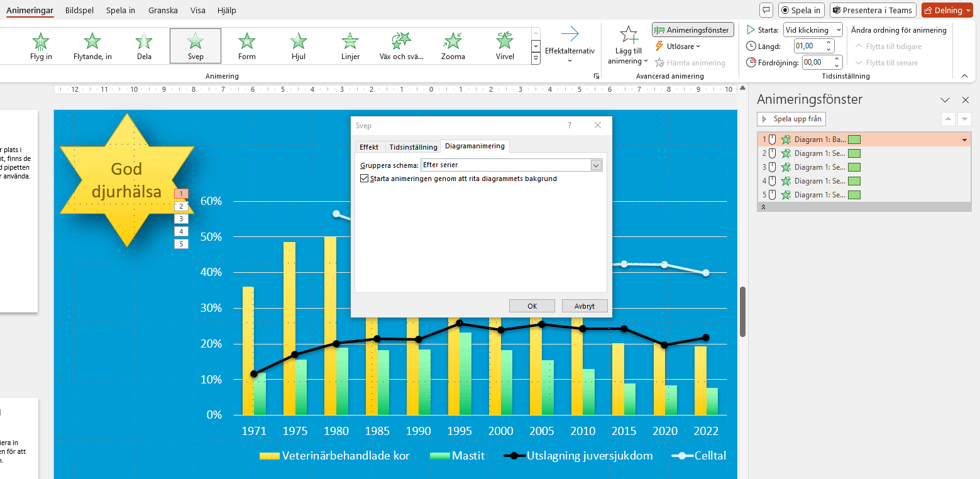Choose the Flytande, in animation

[x=92, y=46]
